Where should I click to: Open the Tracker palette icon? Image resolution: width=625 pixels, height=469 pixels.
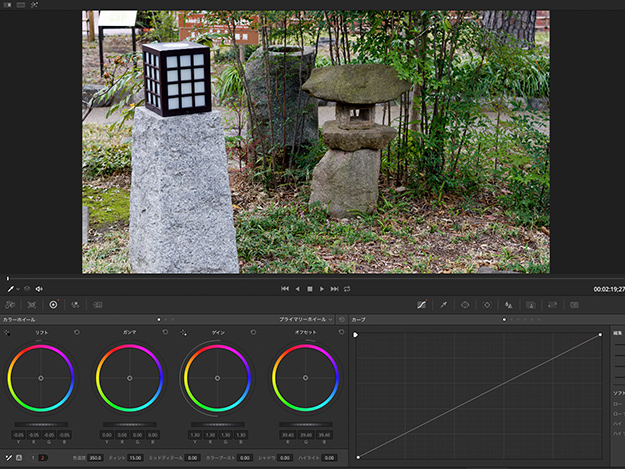[487, 304]
